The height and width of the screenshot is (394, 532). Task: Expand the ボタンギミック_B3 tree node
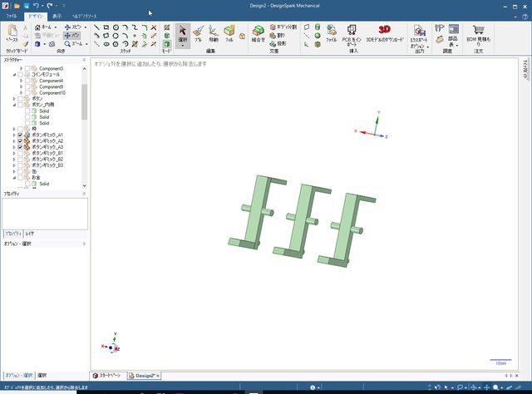(14, 165)
